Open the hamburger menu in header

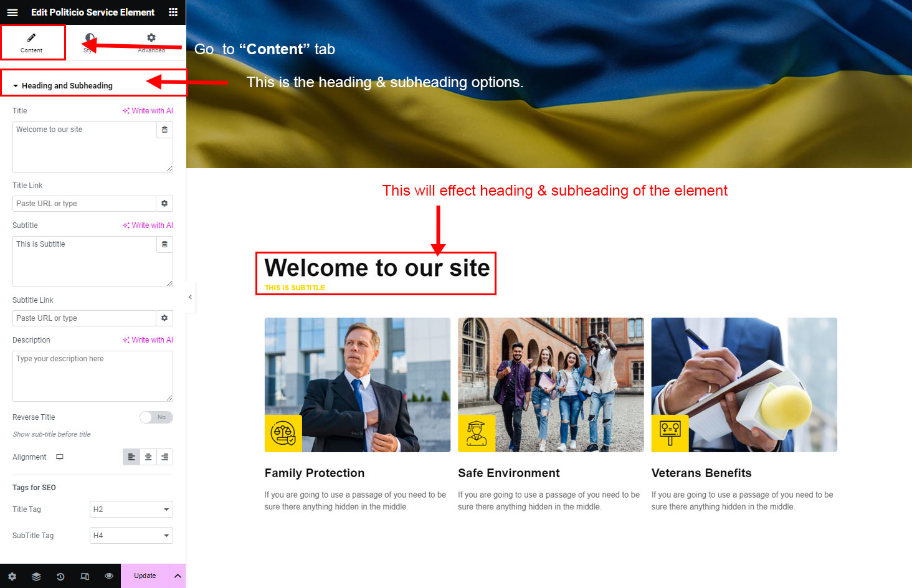(x=12, y=12)
